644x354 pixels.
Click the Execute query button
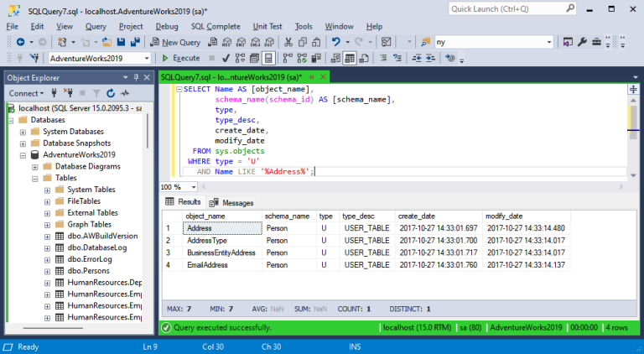tap(181, 58)
